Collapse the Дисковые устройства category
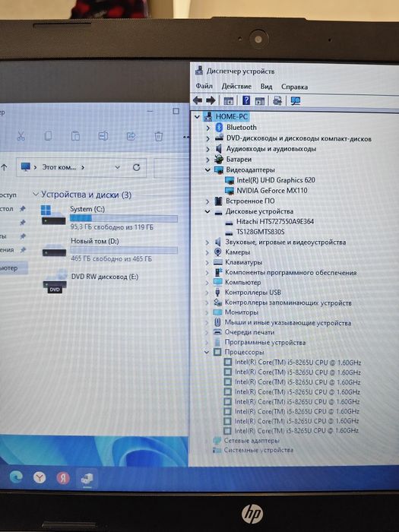Image resolution: width=399 pixels, height=532 pixels. click(207, 211)
